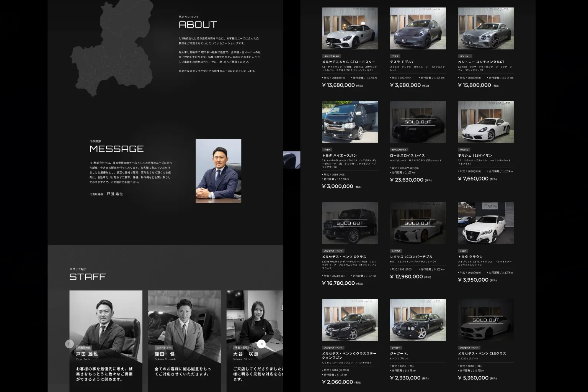Screen dimensions: 588x392
Task: Click the STAFF heading
Action: pos(87,277)
